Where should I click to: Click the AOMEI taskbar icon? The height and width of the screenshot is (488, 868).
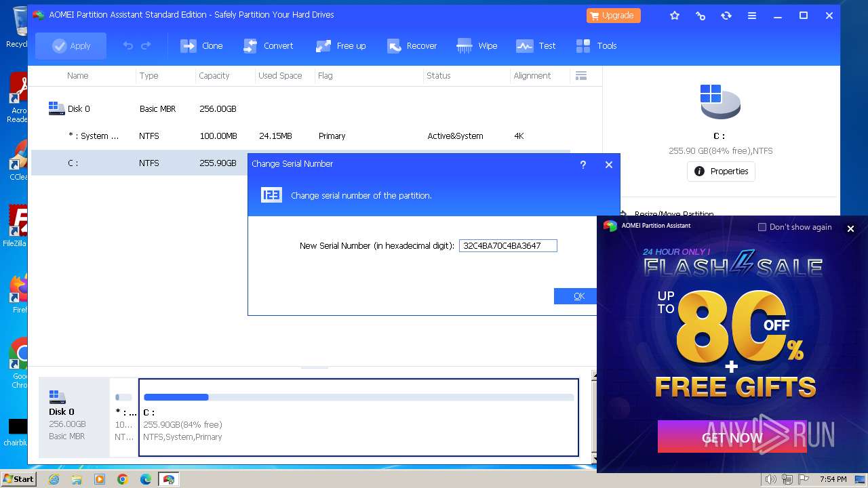pos(168,479)
